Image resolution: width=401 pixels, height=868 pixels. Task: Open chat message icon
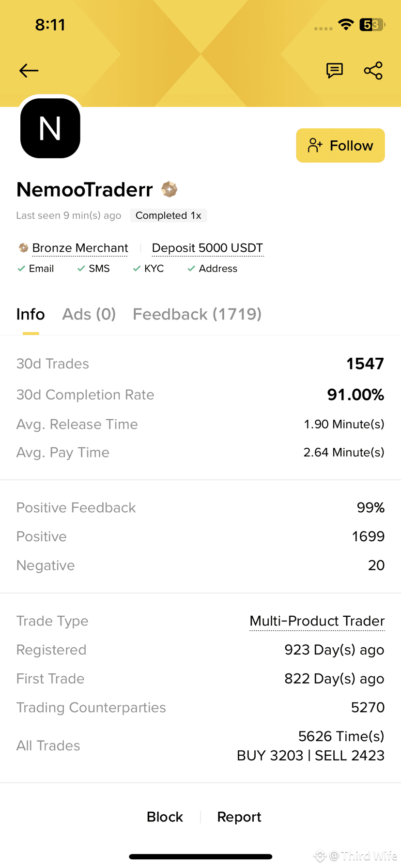tap(335, 71)
